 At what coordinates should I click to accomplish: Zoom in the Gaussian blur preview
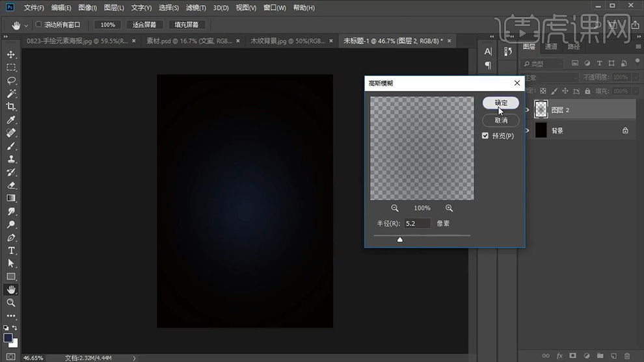pyautogui.click(x=449, y=208)
